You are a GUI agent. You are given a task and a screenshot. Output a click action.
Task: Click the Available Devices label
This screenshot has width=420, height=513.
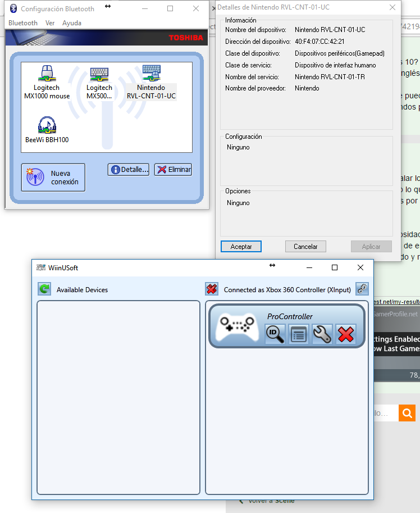[x=82, y=290]
